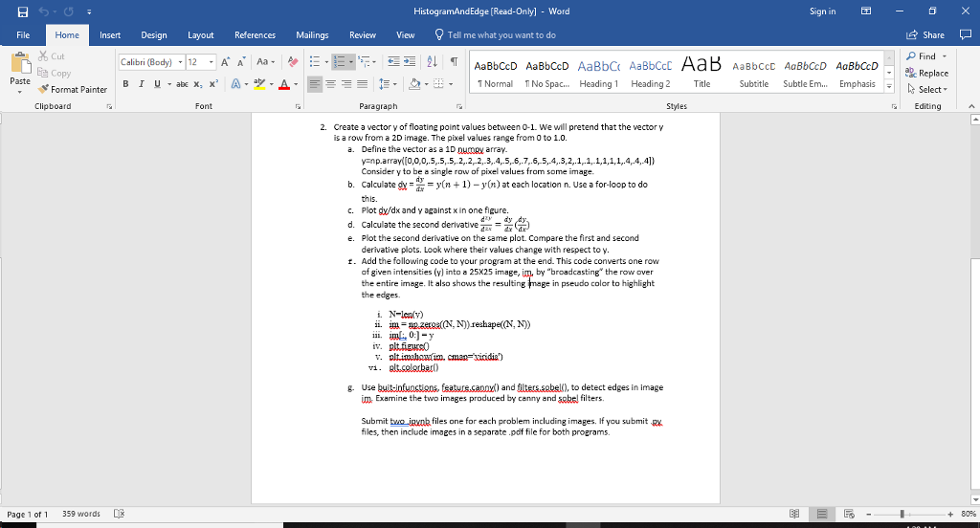Toggle Underline formatting
Screen dimensions: 980x528
[x=157, y=84]
